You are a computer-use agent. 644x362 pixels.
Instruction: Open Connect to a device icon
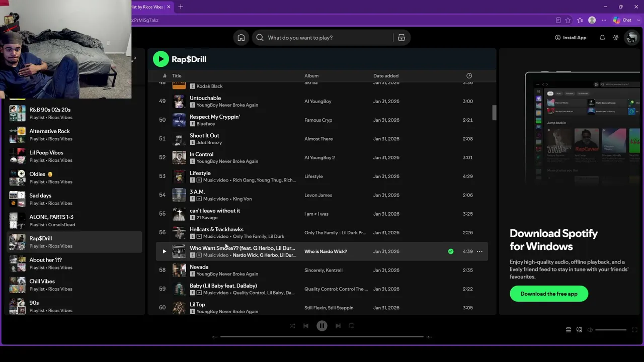coord(580,330)
